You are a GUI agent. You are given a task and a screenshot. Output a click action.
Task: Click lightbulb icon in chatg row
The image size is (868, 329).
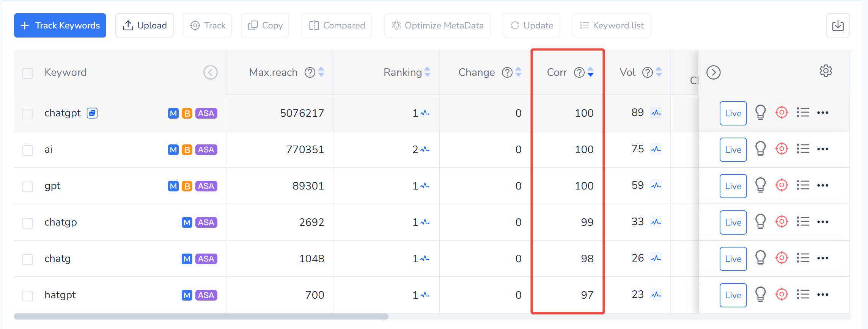tap(761, 258)
